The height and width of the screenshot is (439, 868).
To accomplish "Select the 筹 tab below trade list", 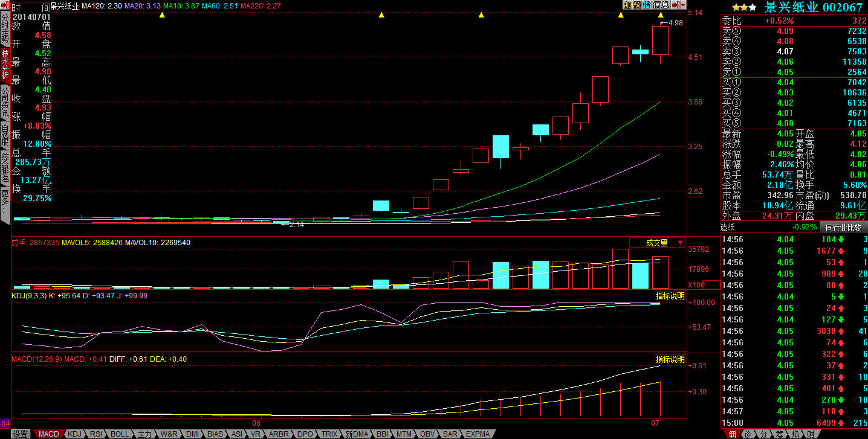I will tap(779, 434).
